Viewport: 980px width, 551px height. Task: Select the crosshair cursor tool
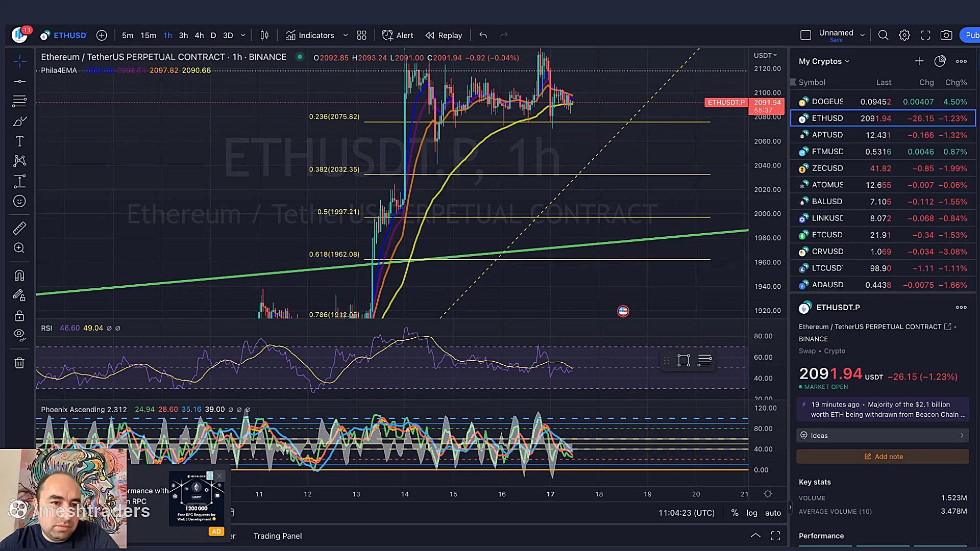tap(19, 61)
